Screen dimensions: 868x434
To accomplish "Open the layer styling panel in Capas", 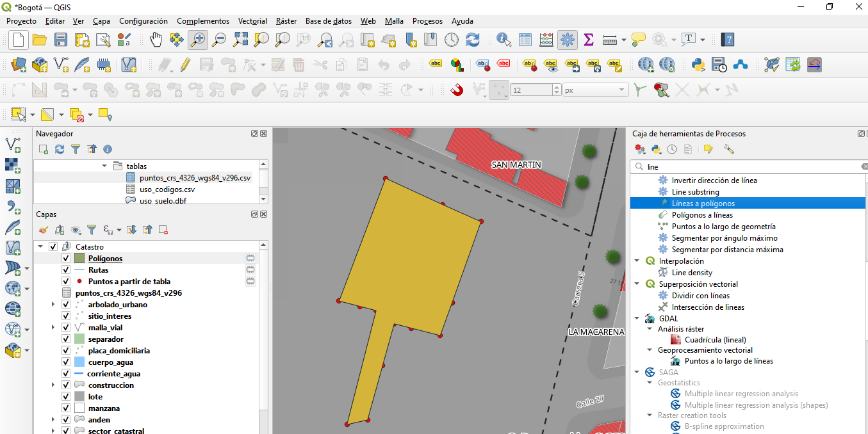I will (44, 230).
